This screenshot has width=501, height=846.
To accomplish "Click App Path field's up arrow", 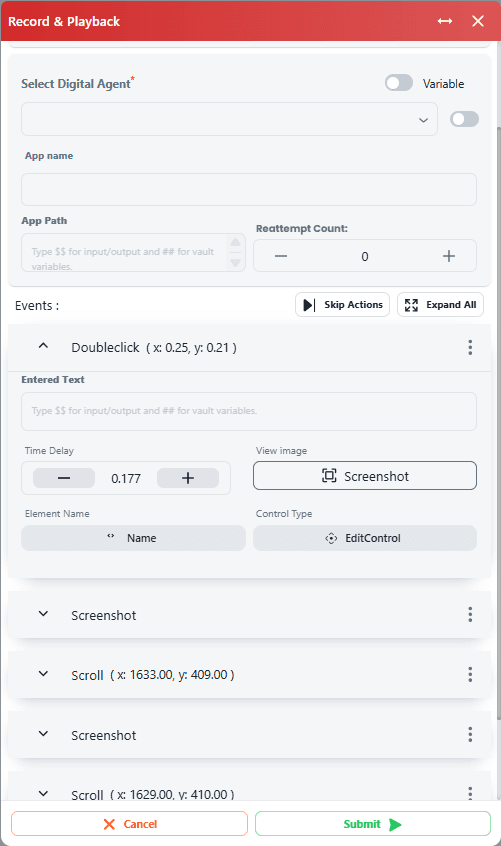I will [x=236, y=242].
